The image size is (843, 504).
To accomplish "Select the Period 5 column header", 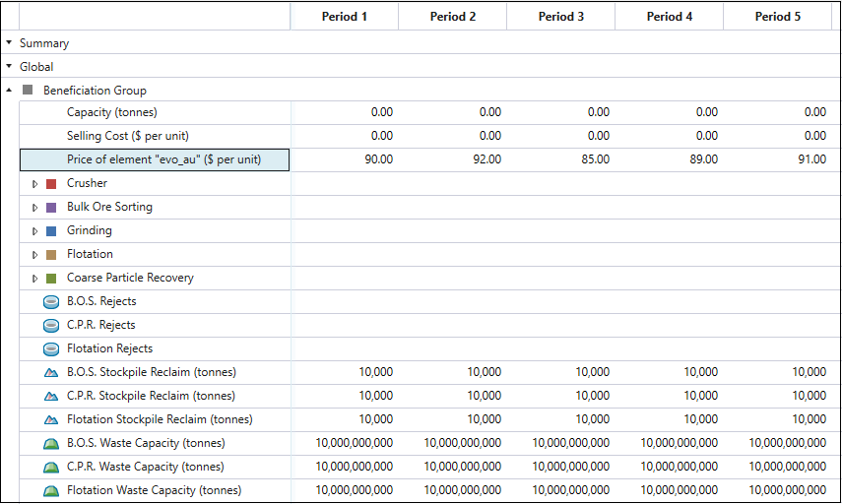I will (x=777, y=17).
